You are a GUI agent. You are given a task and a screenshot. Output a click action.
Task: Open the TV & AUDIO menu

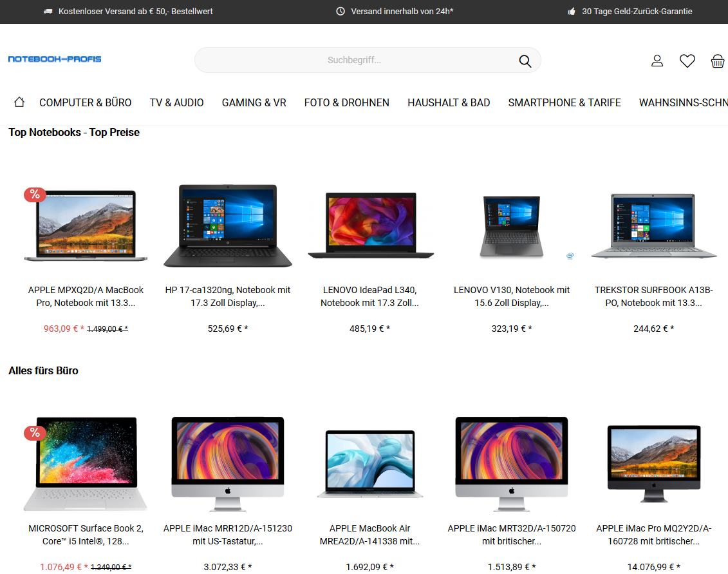(176, 102)
